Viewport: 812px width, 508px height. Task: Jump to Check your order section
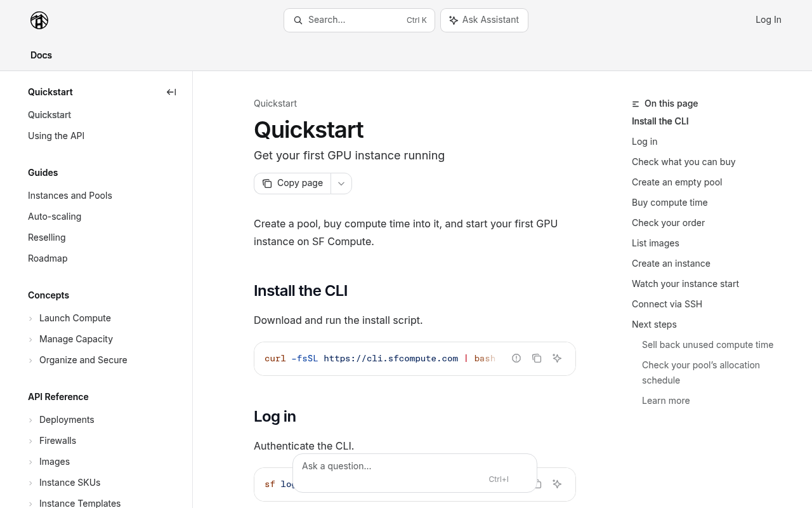coord(668,223)
